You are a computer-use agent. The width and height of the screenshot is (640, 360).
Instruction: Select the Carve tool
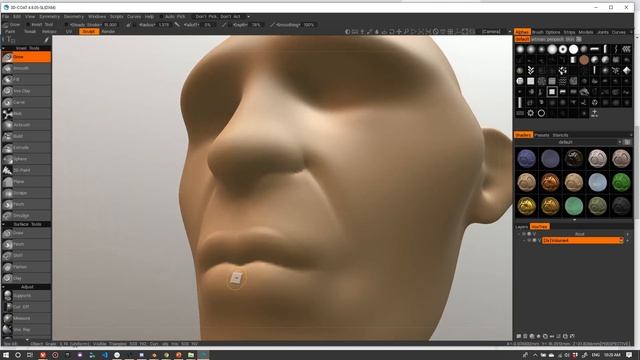click(26, 102)
